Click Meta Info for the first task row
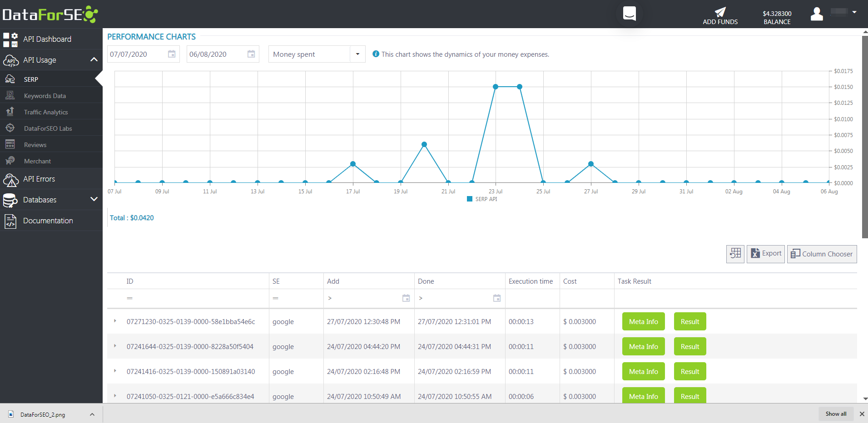Viewport: 868px width, 423px height. (643, 321)
